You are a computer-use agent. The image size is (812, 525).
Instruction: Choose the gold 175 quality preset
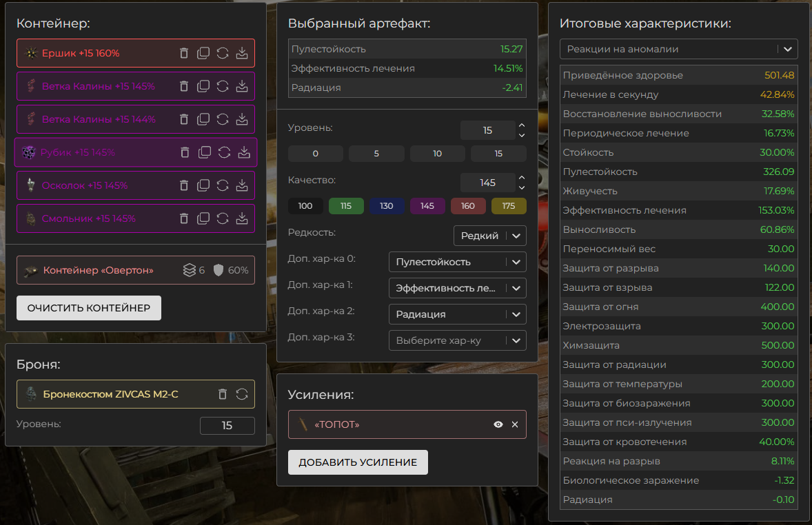tap(509, 206)
